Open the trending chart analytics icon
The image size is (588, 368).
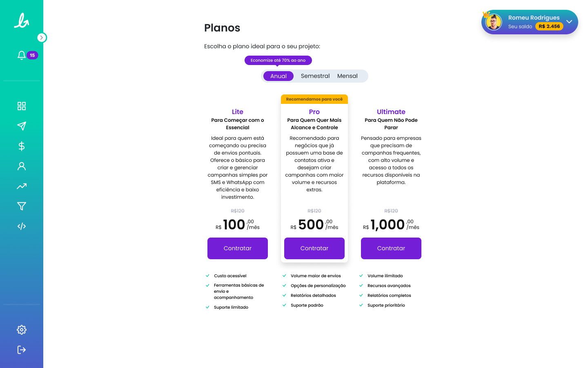(22, 186)
